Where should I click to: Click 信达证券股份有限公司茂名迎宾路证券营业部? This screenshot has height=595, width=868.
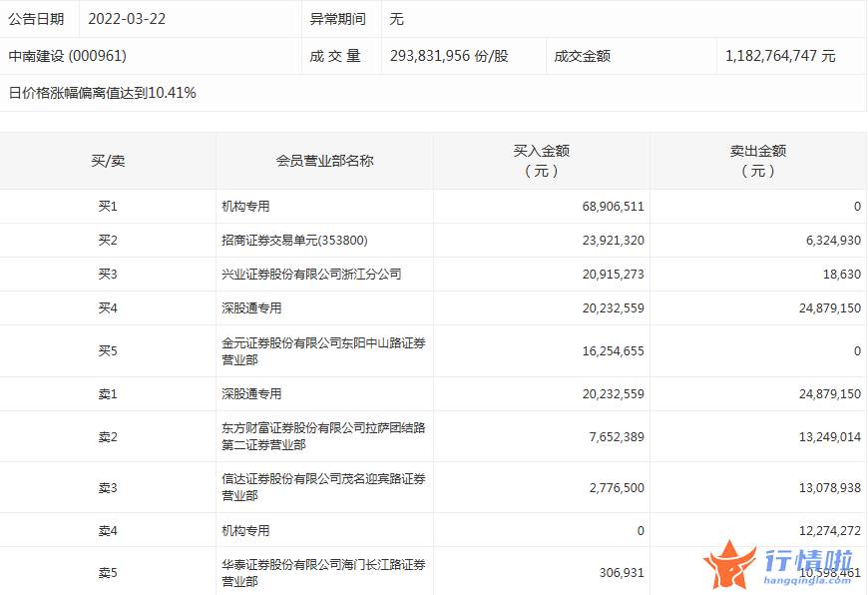324,487
